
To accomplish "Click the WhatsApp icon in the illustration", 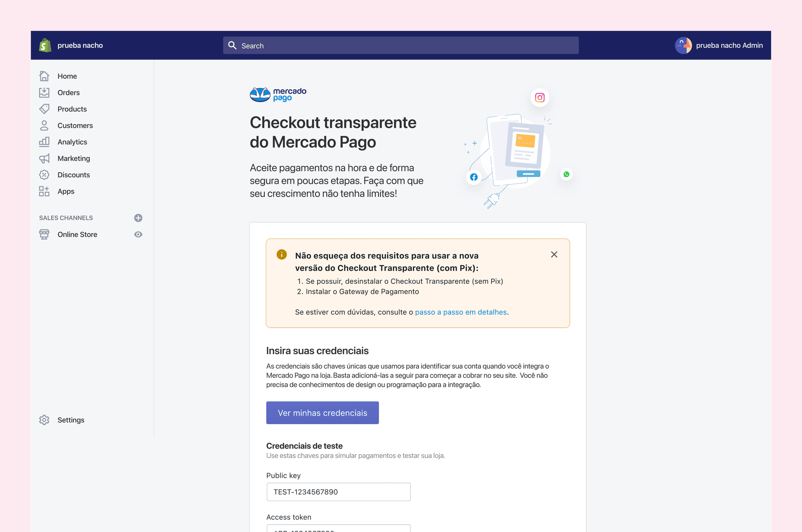I will (x=566, y=174).
